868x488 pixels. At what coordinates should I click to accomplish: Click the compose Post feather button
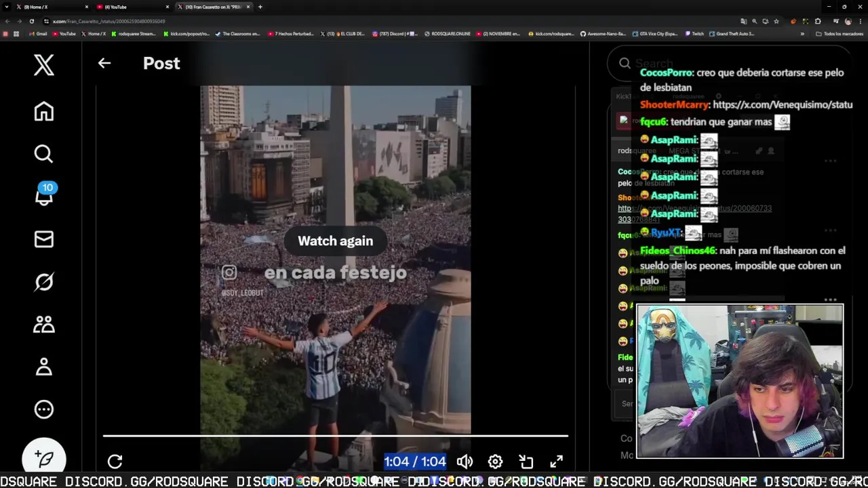pyautogui.click(x=44, y=459)
